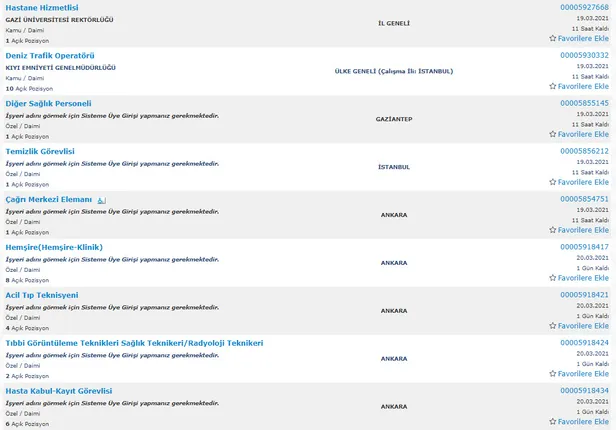
Task: Click favorite star for Deniz Trafik Operatörü
Action: 553,87
